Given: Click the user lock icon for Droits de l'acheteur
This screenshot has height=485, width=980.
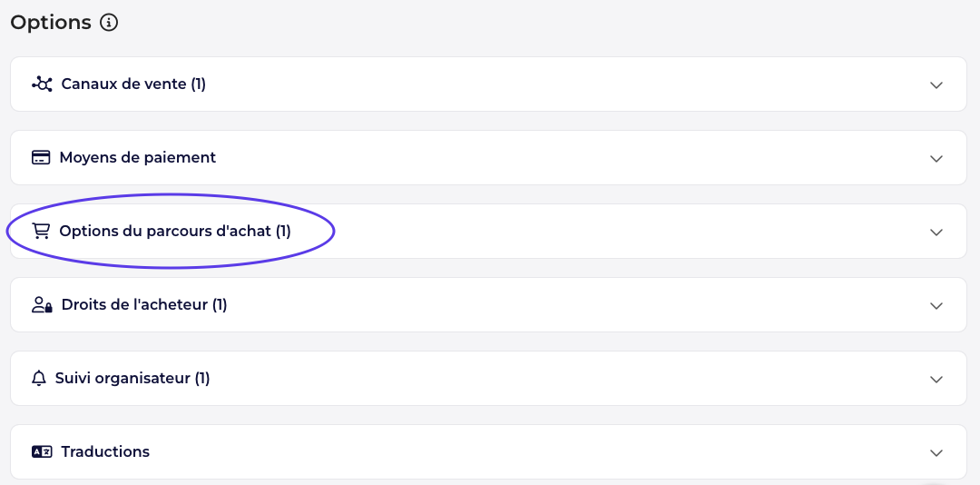Looking at the screenshot, I should coord(42,305).
